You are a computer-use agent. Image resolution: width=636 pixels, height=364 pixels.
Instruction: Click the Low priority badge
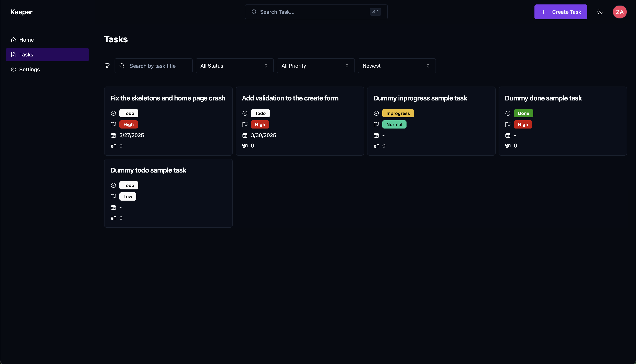(128, 196)
